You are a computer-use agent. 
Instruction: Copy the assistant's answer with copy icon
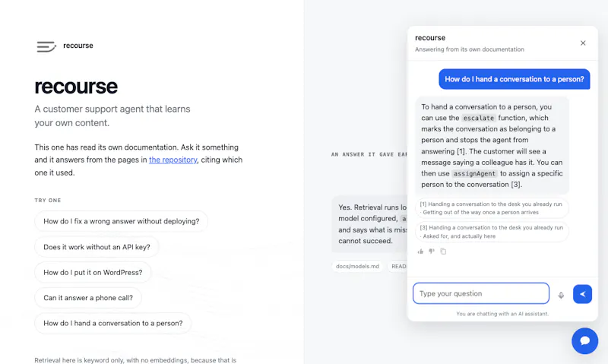[443, 252]
